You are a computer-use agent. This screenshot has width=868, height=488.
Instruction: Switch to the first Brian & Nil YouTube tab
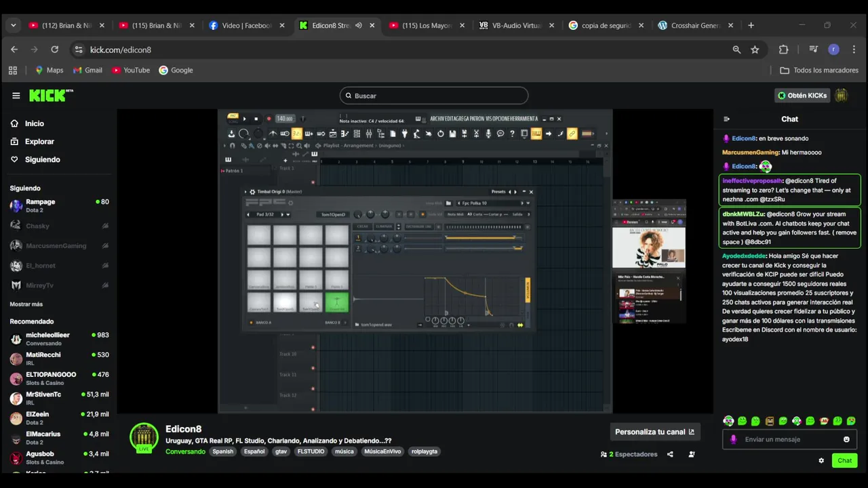pos(66,25)
